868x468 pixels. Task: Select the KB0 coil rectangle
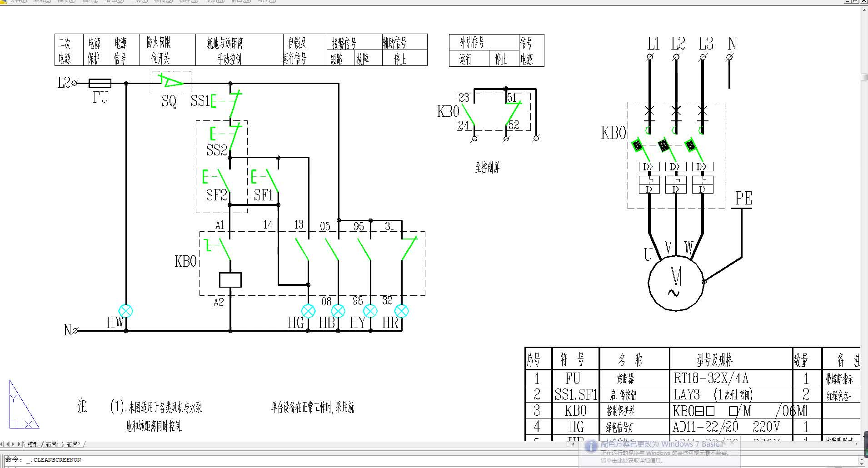tap(230, 280)
